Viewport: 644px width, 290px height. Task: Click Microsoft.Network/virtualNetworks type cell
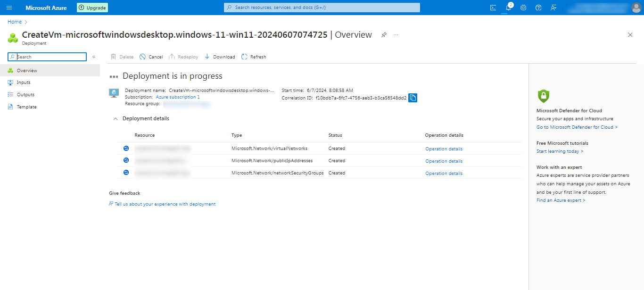pyautogui.click(x=269, y=148)
